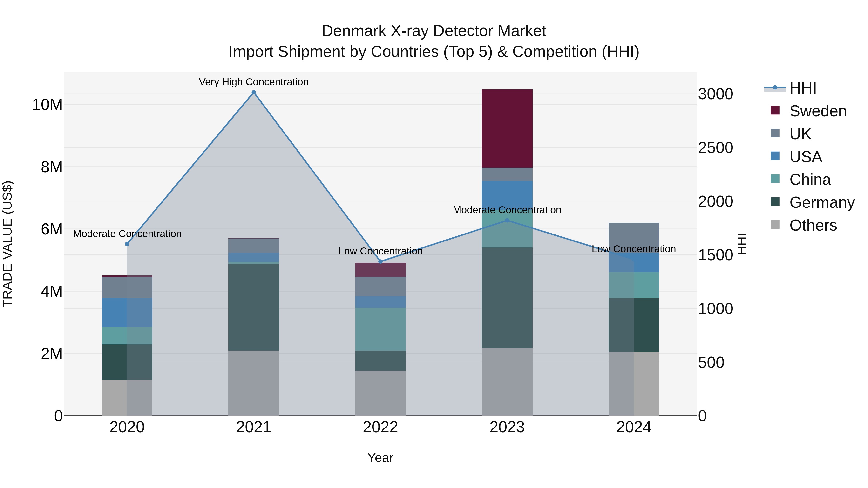Toggle the China legend entry
The width and height of the screenshot is (868, 488).
(800, 180)
